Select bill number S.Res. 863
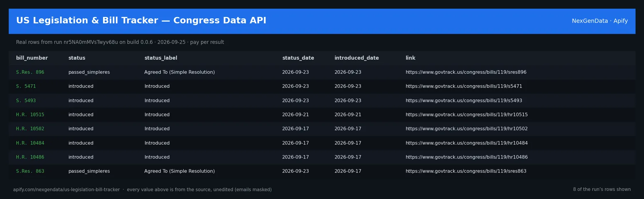Screen dimensions: 644x199 tap(30, 171)
